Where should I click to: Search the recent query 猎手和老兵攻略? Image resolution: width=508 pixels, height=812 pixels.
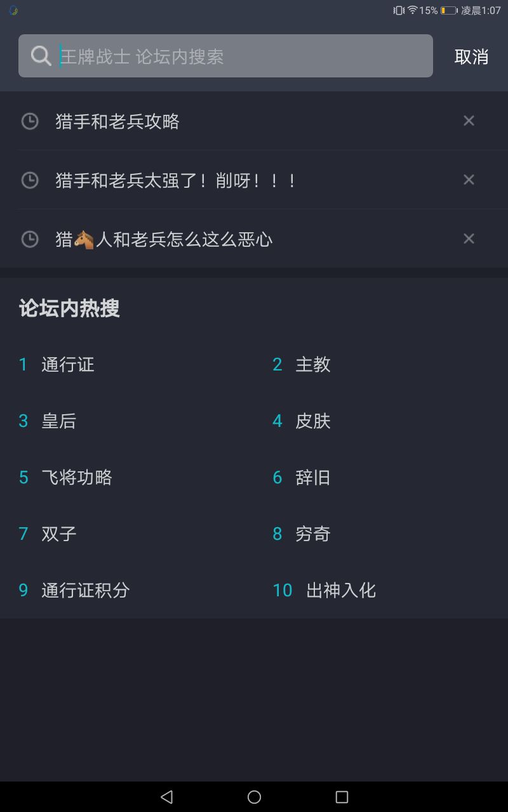coord(117,121)
